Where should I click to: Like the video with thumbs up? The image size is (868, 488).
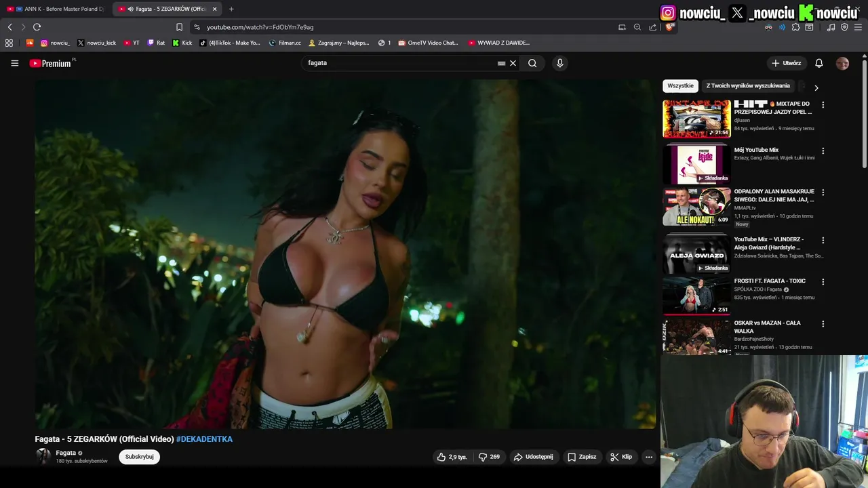pos(452,457)
